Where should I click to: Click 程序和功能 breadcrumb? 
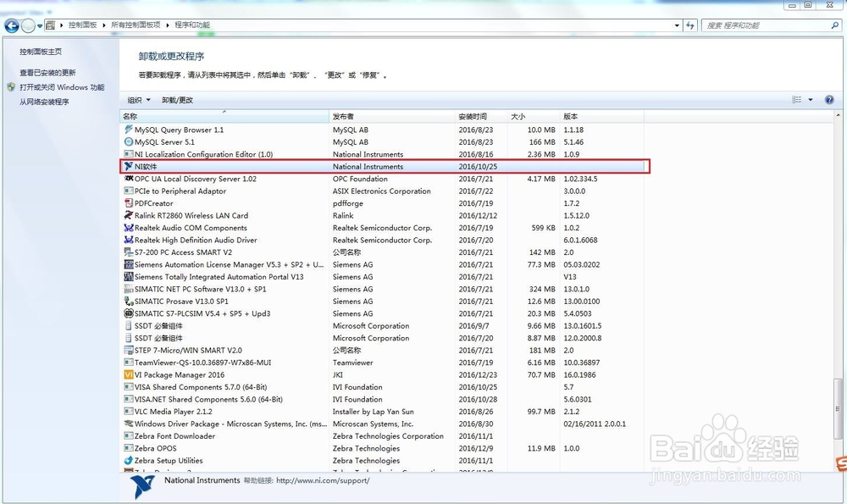click(192, 25)
